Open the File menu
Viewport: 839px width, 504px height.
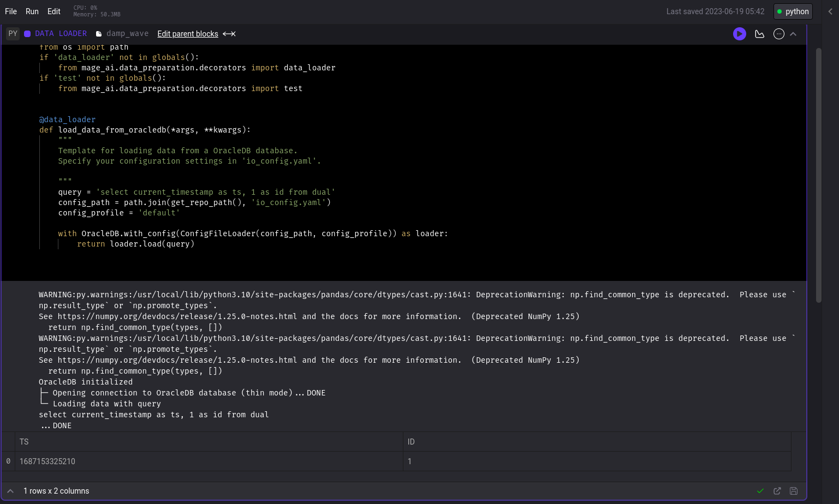coord(11,11)
